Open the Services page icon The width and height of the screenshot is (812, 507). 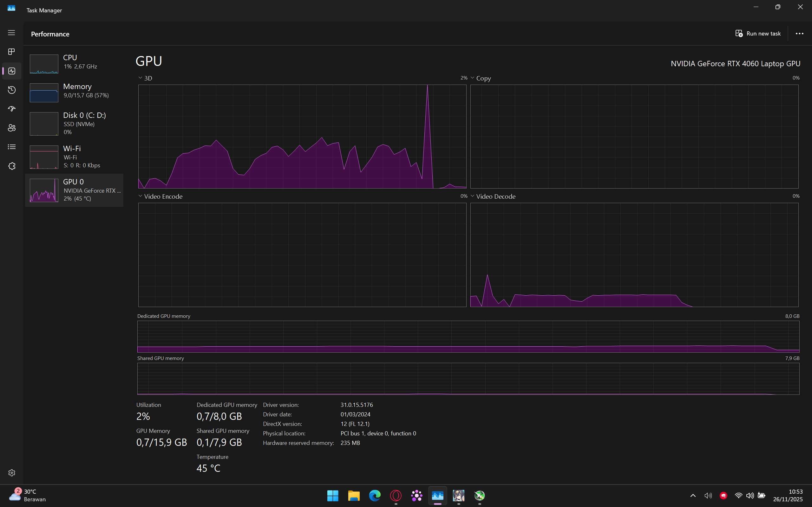point(11,166)
